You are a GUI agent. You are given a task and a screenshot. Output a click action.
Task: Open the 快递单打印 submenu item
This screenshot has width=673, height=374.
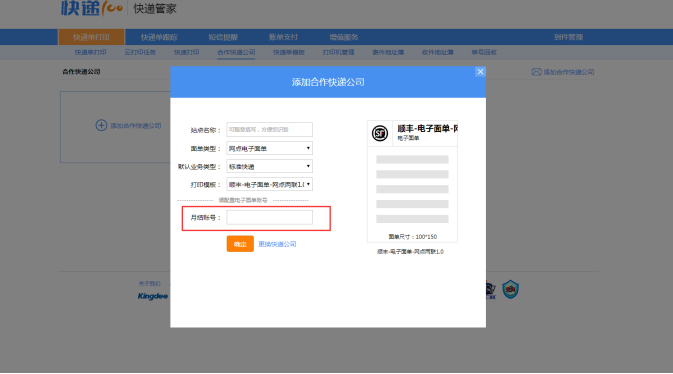tap(91, 52)
